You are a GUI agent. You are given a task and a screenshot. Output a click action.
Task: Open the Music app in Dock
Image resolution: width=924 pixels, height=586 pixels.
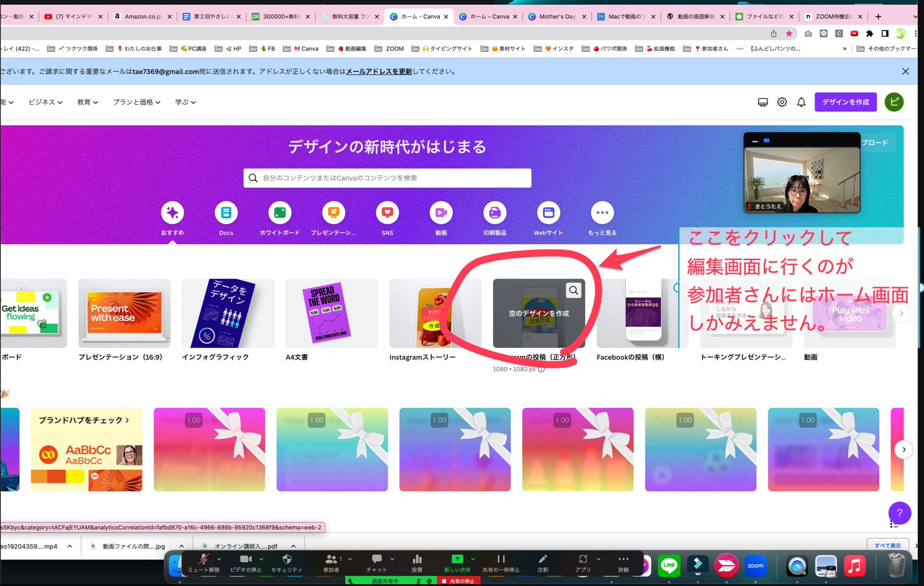(855, 565)
